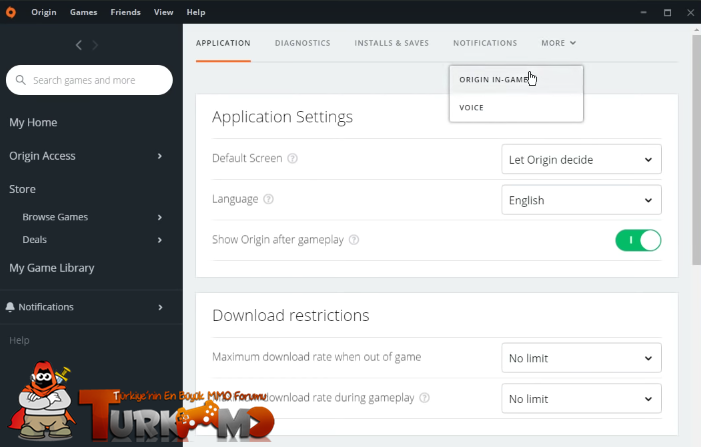Expand Origin Access submenu

[x=160, y=156]
